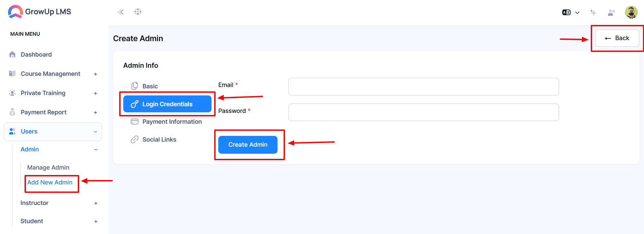Image resolution: width=644 pixels, height=234 pixels.
Task: Click the users icon in header
Action: 611,12
